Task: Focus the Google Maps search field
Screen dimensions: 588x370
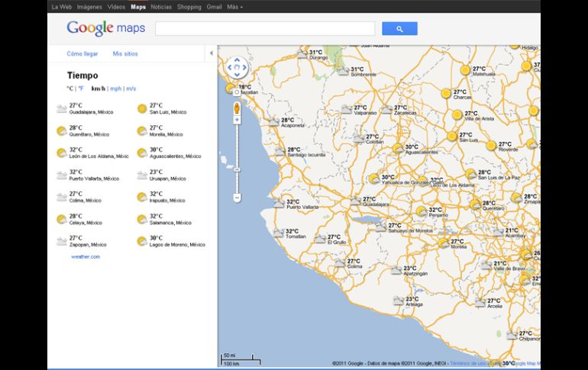Action: tap(265, 29)
